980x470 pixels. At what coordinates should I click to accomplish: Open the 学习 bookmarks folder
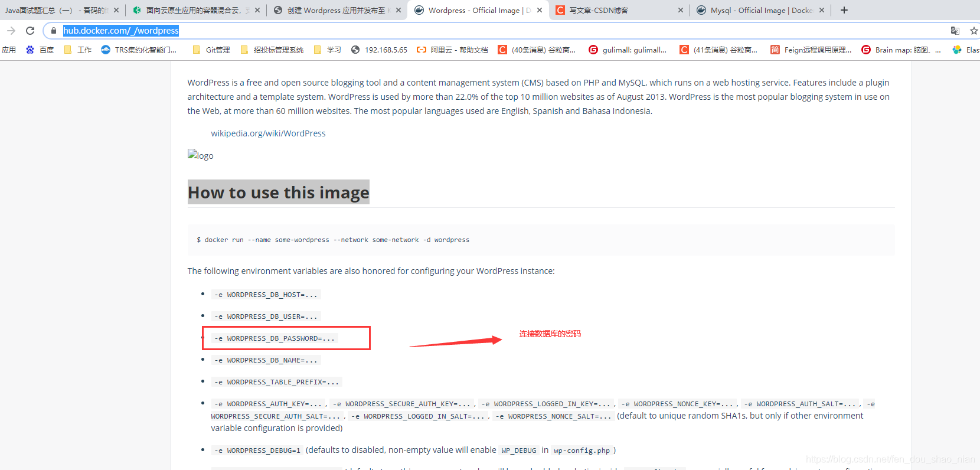coord(328,50)
